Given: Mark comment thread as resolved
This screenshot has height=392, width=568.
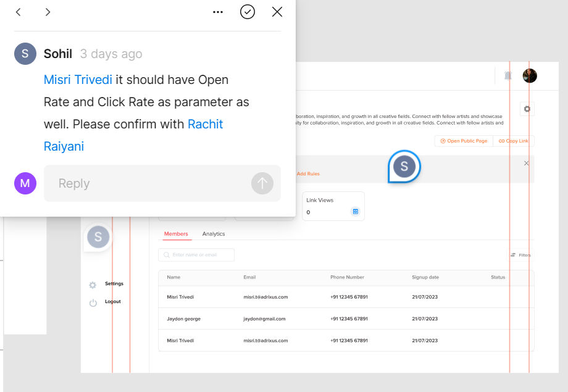Looking at the screenshot, I should coord(248,12).
